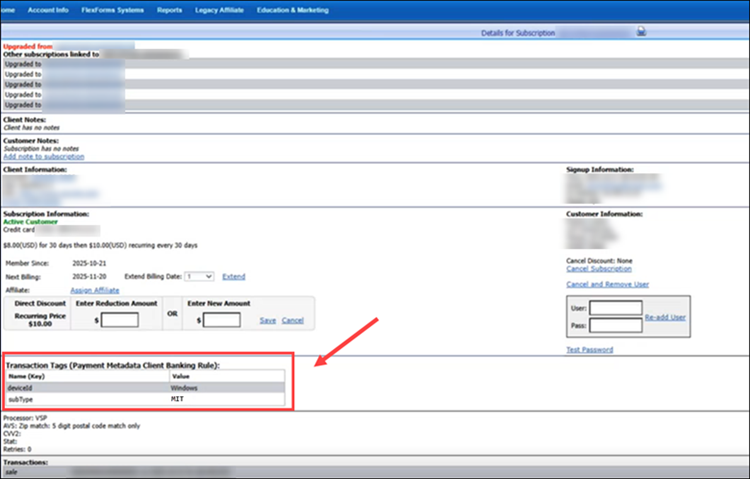Click the Subscription has no notes text
This screenshot has height=479, width=750.
click(41, 149)
